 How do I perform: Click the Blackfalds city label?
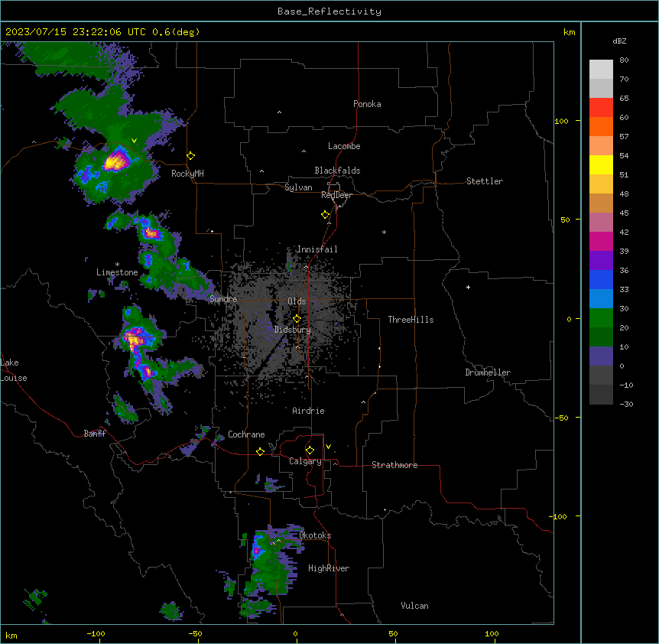click(x=337, y=171)
